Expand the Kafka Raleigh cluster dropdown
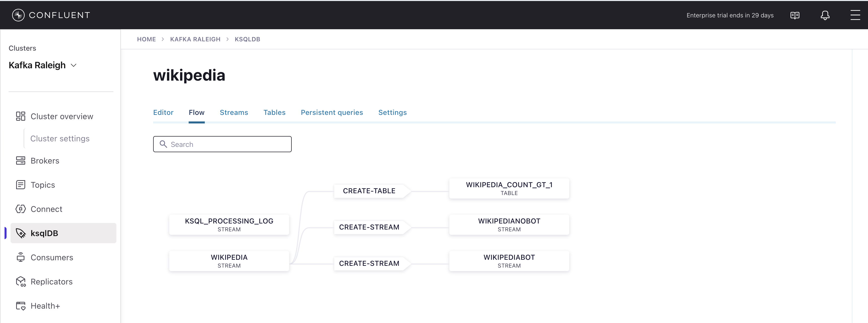This screenshot has height=323, width=868. pos(74,66)
